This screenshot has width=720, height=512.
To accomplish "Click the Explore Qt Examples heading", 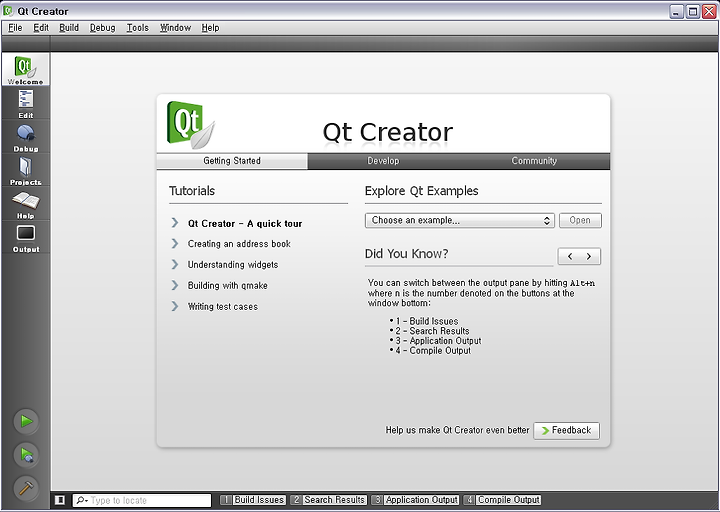I will (x=422, y=191).
